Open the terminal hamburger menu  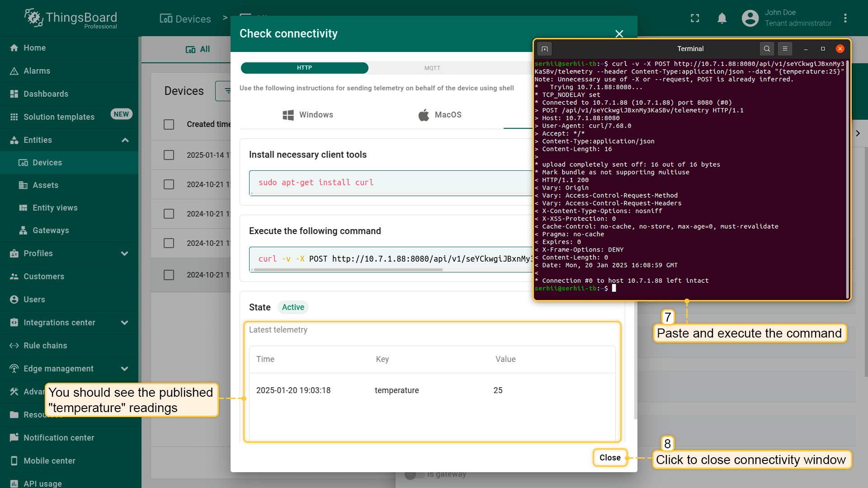tap(785, 49)
